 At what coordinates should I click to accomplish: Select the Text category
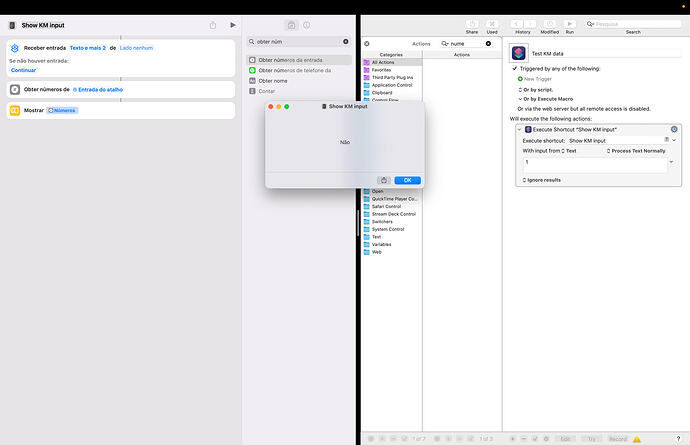point(391,237)
